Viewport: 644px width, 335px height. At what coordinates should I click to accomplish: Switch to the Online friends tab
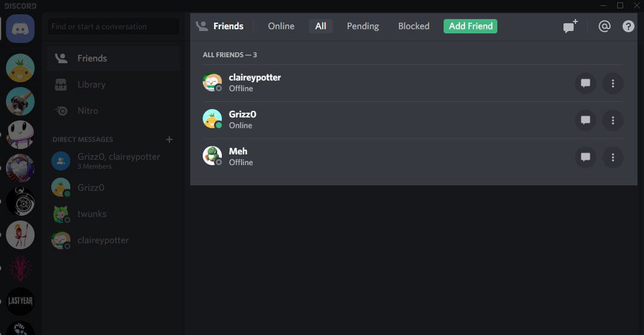pyautogui.click(x=281, y=26)
